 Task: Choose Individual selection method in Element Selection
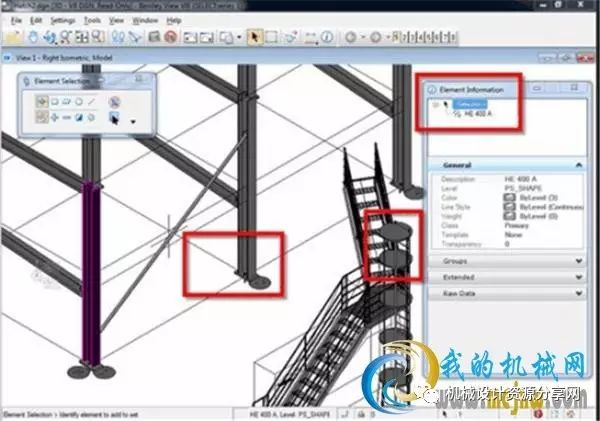(x=41, y=101)
